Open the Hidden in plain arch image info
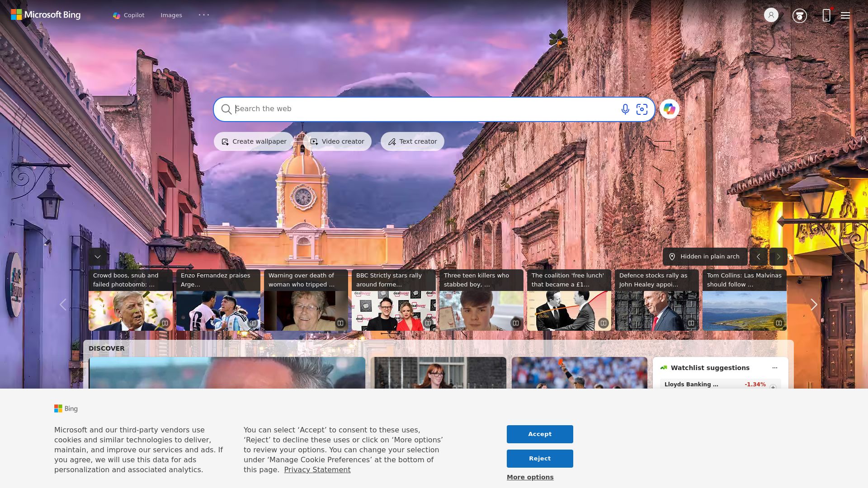 click(x=705, y=257)
